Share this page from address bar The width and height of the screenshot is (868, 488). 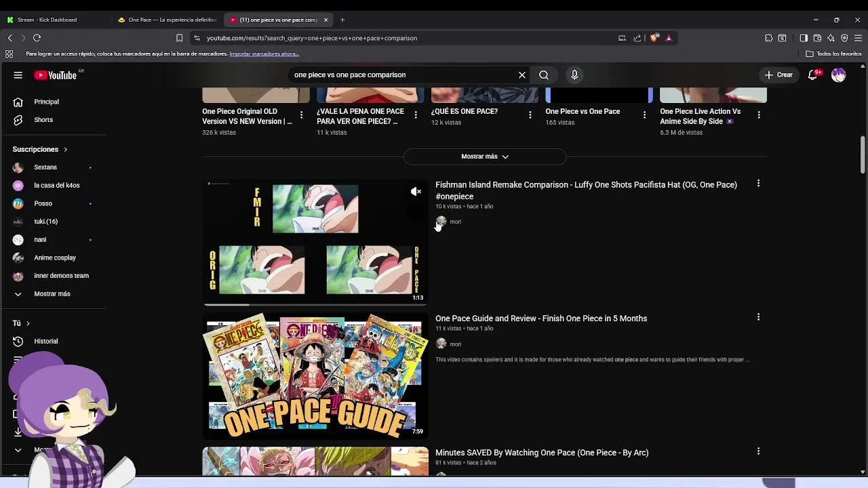click(x=637, y=38)
